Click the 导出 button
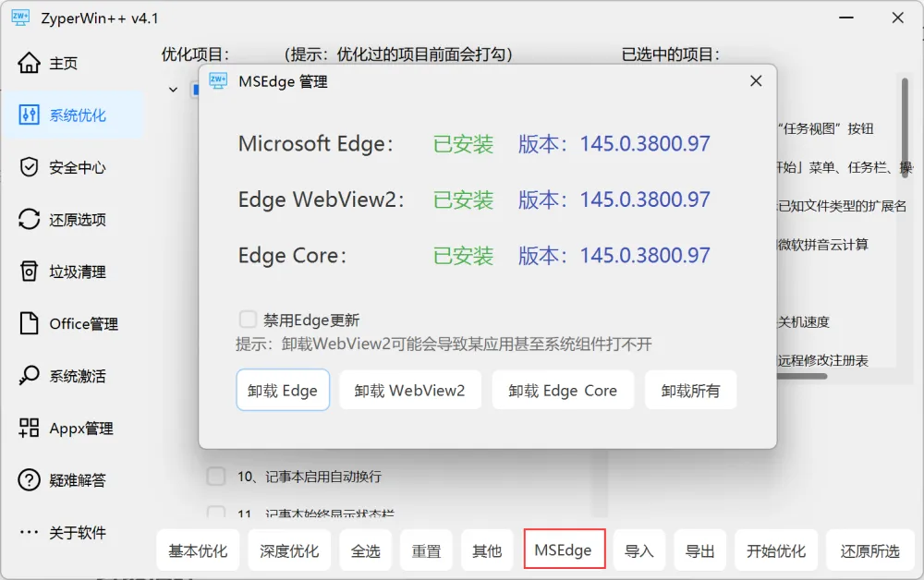This screenshot has height=580, width=924. point(700,550)
